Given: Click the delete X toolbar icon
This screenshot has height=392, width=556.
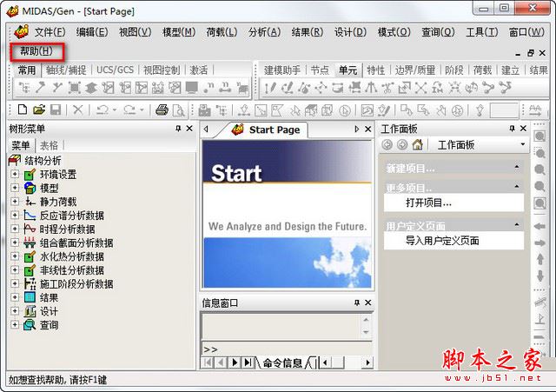Looking at the screenshot, I should pyautogui.click(x=78, y=110).
